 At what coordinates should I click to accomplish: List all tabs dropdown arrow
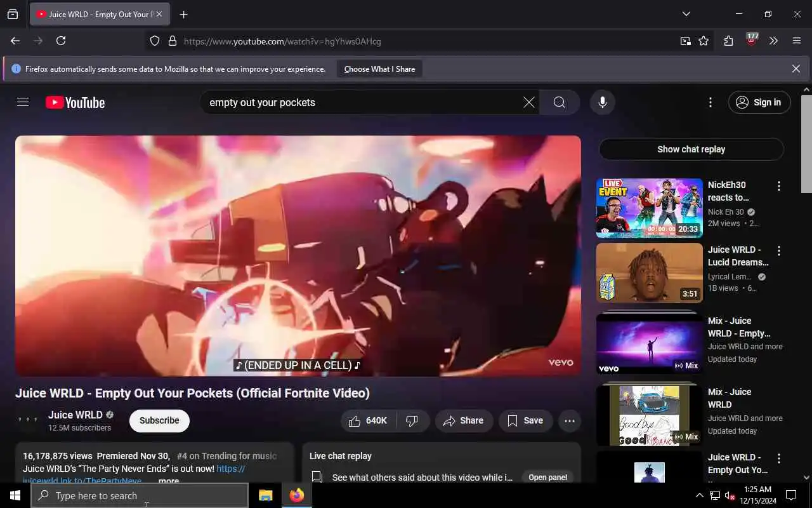click(x=686, y=14)
